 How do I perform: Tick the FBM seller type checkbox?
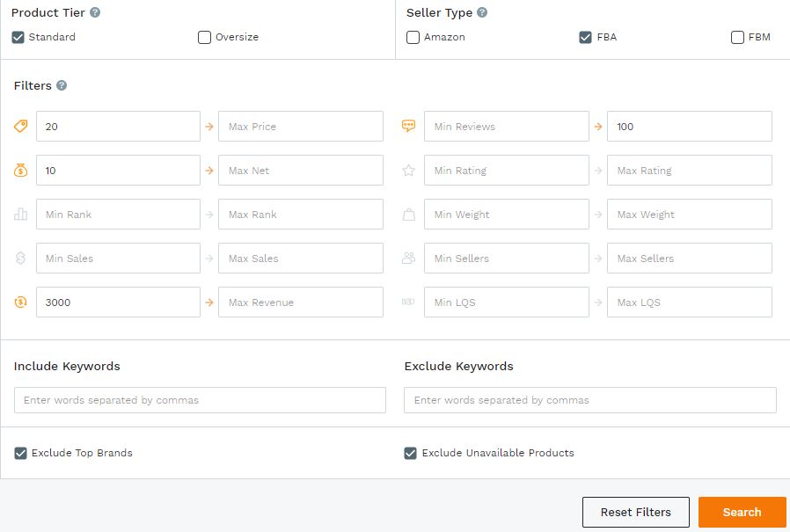pos(737,37)
